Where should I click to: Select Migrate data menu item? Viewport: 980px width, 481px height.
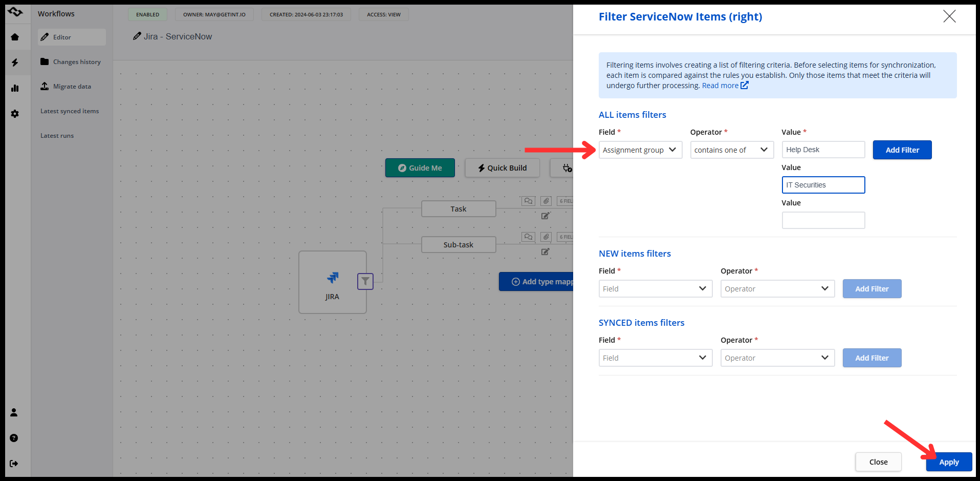(72, 87)
